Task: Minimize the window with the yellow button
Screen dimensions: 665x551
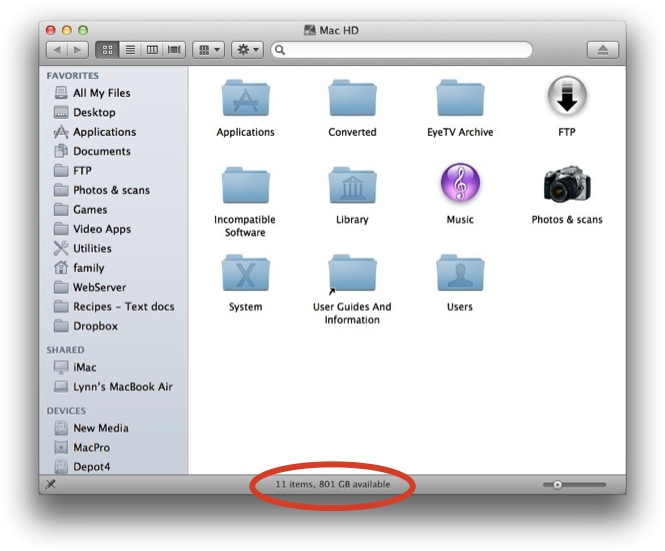Action: point(67,30)
